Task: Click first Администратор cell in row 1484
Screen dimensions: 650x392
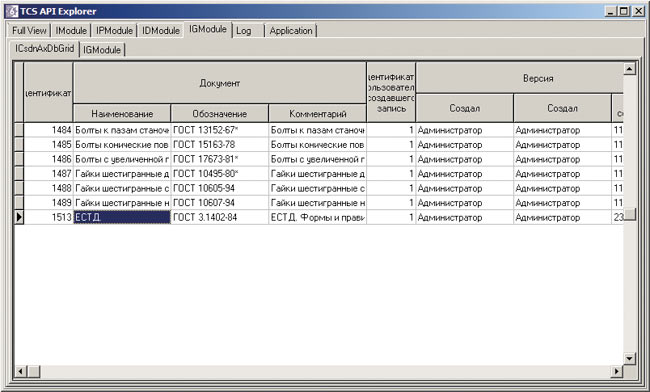Action: point(465,130)
